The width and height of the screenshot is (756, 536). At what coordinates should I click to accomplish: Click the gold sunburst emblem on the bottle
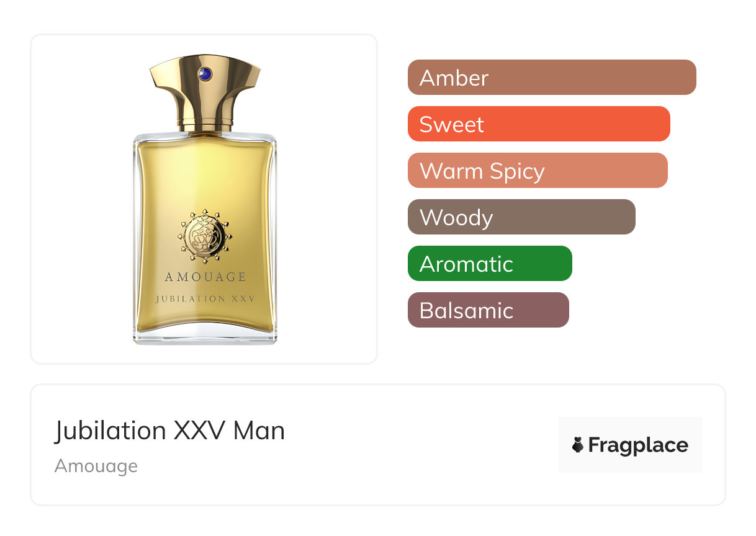[205, 234]
